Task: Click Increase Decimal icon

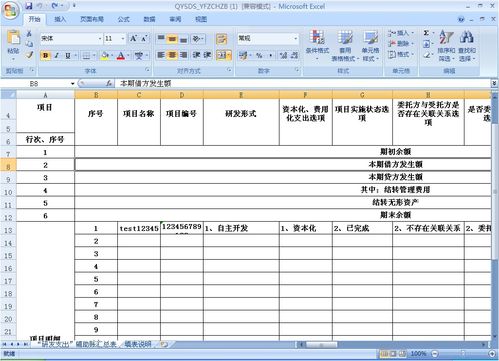Action: 283,55
